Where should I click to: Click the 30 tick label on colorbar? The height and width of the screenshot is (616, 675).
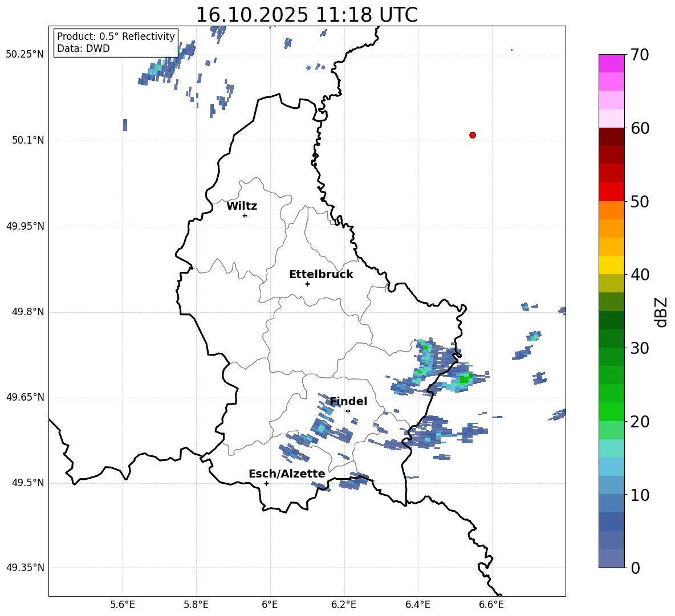point(640,348)
